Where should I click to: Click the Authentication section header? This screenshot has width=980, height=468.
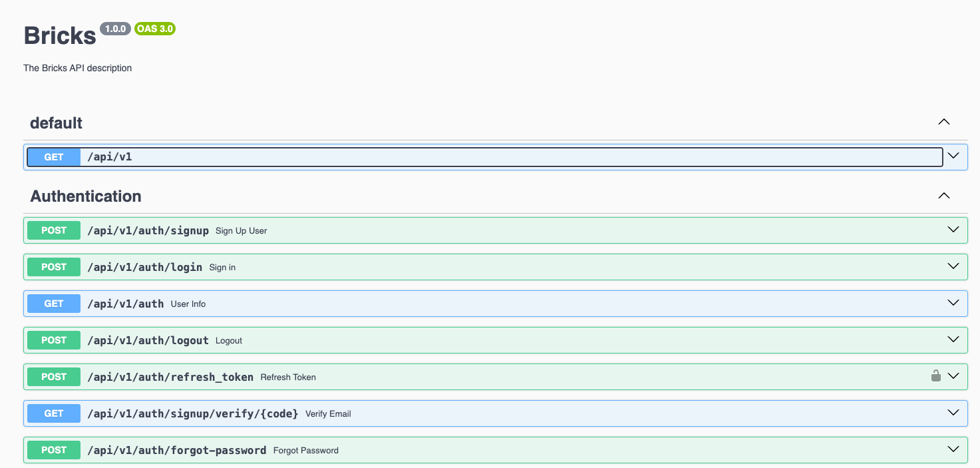[85, 196]
